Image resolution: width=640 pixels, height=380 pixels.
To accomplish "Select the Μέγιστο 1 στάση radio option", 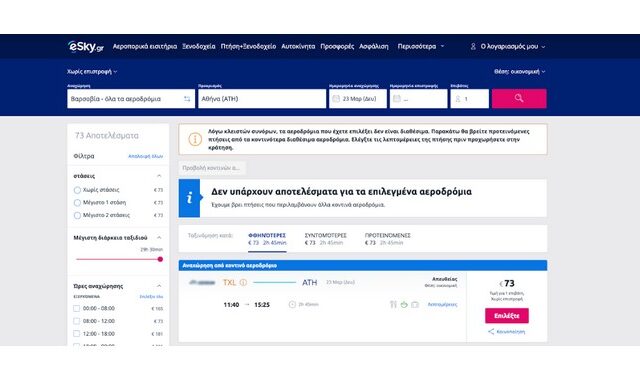I will (77, 203).
